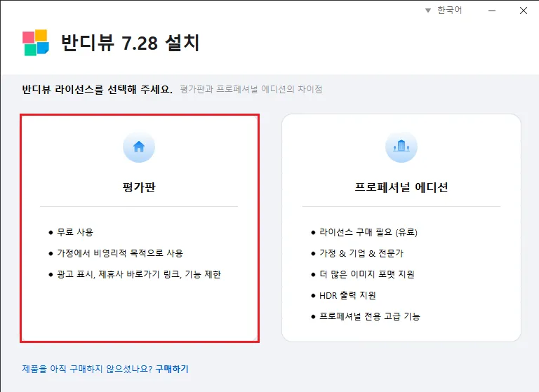Click the 무료 사용 bullet text

[75, 232]
